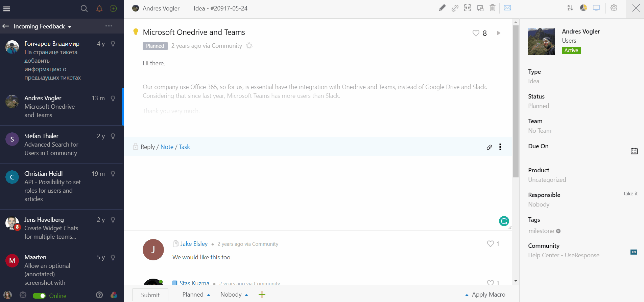Click the colorful apps icon bottom

(x=114, y=295)
